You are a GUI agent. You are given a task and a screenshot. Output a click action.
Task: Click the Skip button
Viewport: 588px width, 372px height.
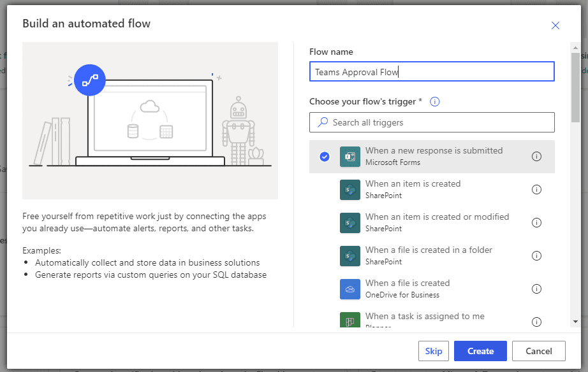pyautogui.click(x=434, y=351)
